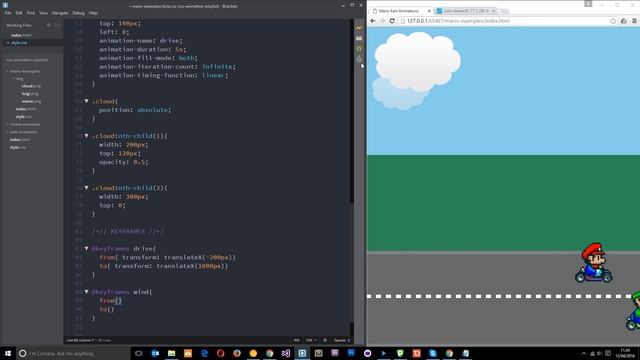
Task: Launch Firefox from the taskbar
Action: [x=237, y=353]
